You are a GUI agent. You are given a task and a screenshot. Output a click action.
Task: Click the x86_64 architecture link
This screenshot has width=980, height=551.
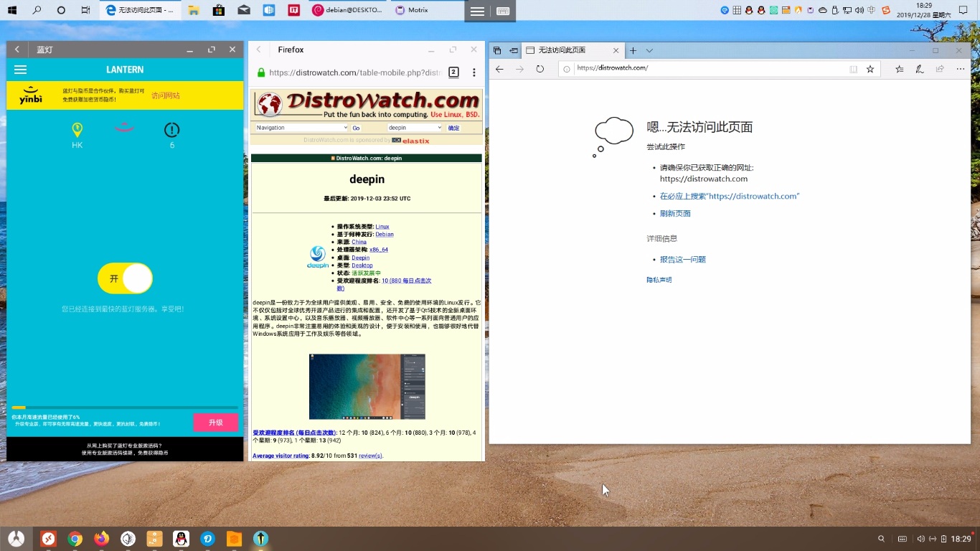[x=379, y=250]
